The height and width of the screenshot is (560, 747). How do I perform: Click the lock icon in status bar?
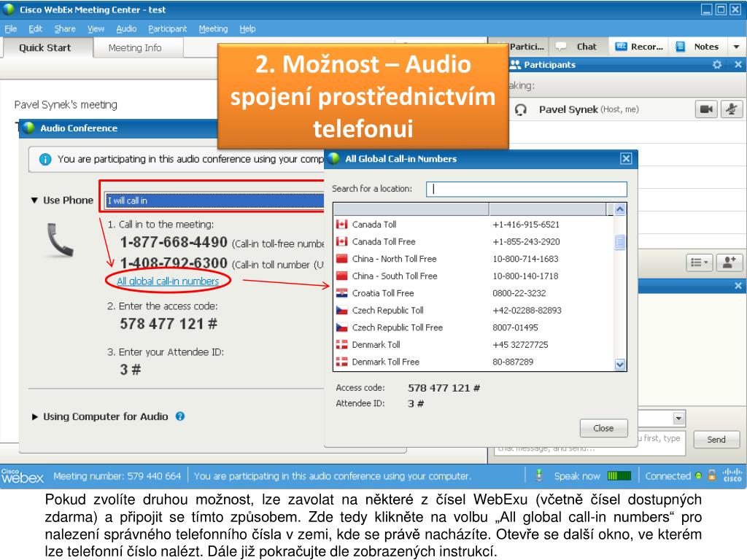pyautogui.click(x=712, y=475)
